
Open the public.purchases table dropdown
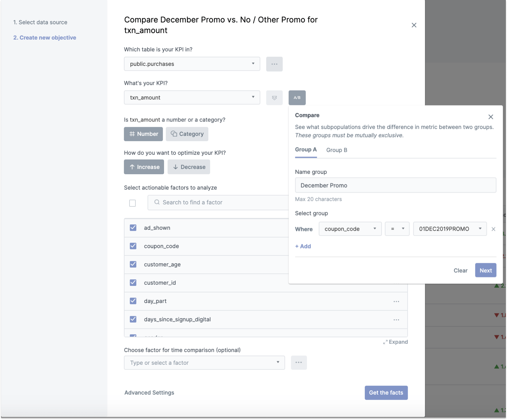pyautogui.click(x=192, y=64)
